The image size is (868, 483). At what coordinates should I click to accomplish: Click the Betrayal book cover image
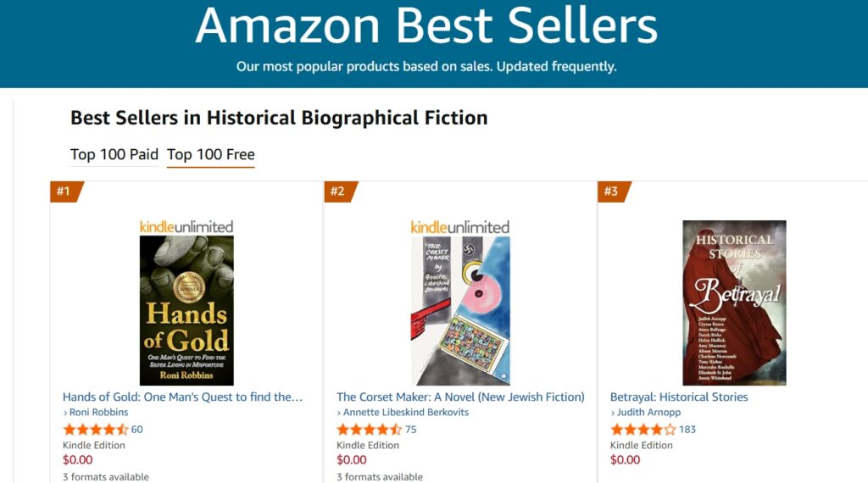tap(734, 303)
